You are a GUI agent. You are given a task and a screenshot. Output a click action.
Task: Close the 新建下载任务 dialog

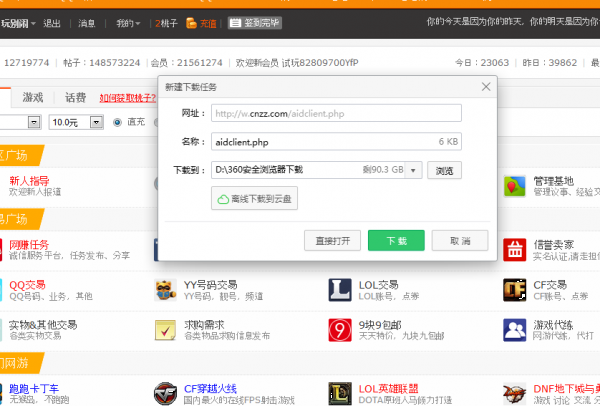(486, 87)
